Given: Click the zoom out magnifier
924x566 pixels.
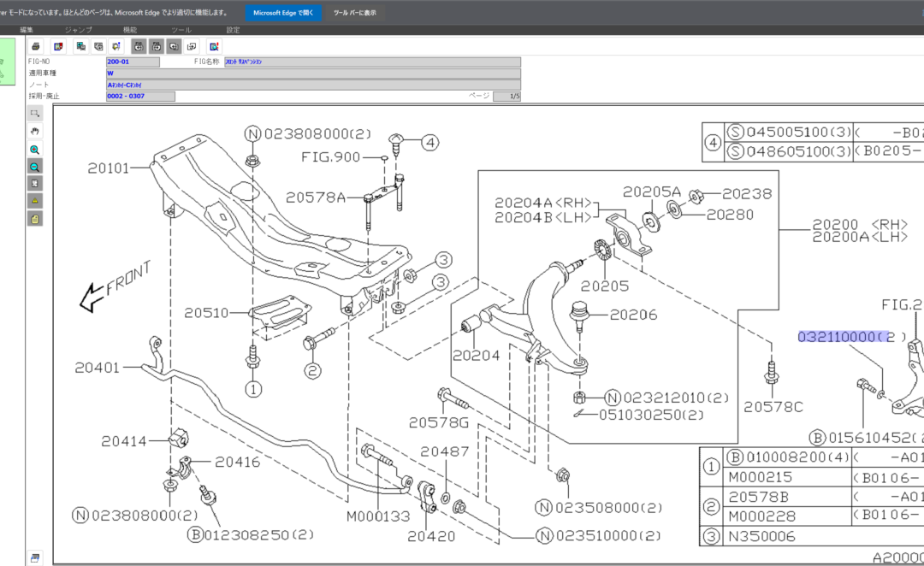Looking at the screenshot, I should point(35,167).
